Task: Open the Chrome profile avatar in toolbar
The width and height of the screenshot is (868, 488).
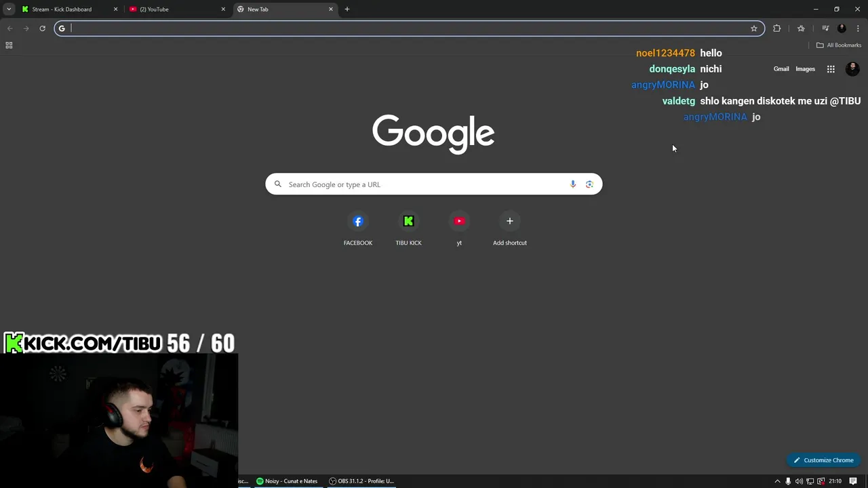Action: 842,28
